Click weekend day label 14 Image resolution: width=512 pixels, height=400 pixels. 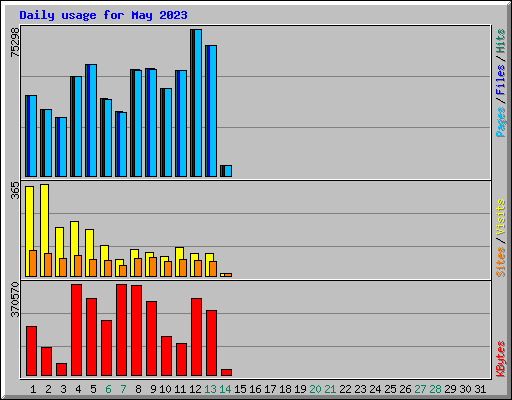[225, 389]
